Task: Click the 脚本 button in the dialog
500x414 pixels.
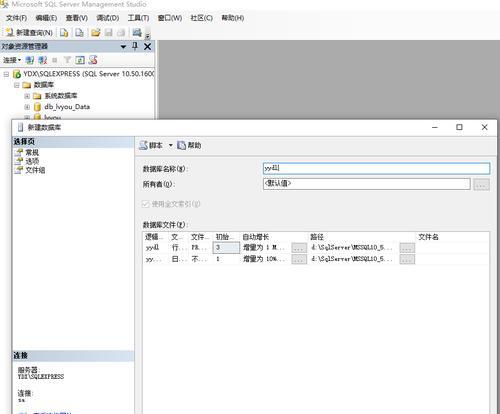Action: coord(151,145)
